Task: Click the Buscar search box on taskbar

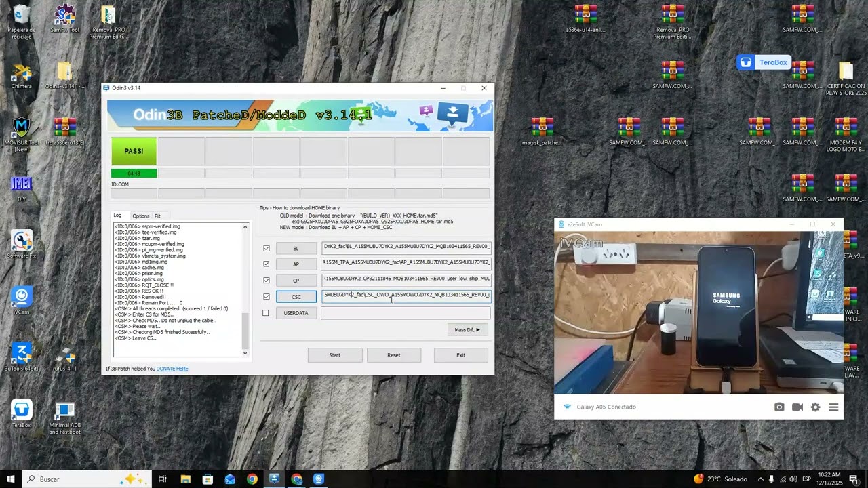Action: click(85, 479)
